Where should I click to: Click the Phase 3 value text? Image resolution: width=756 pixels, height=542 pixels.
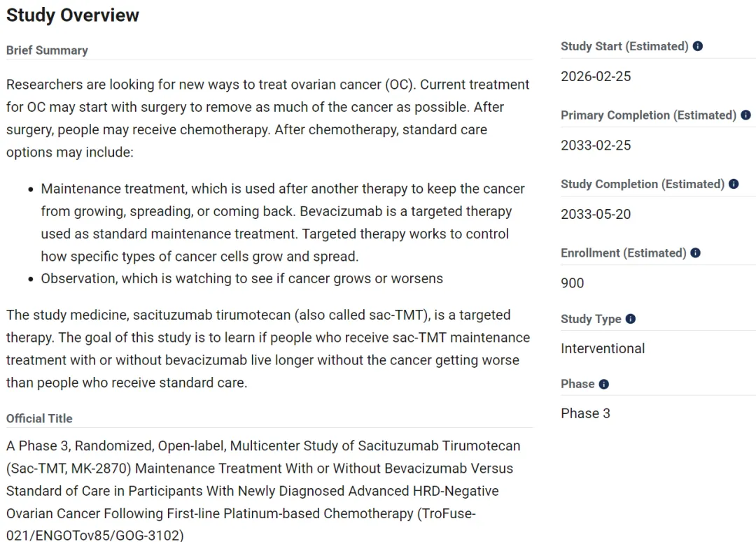coord(585,413)
